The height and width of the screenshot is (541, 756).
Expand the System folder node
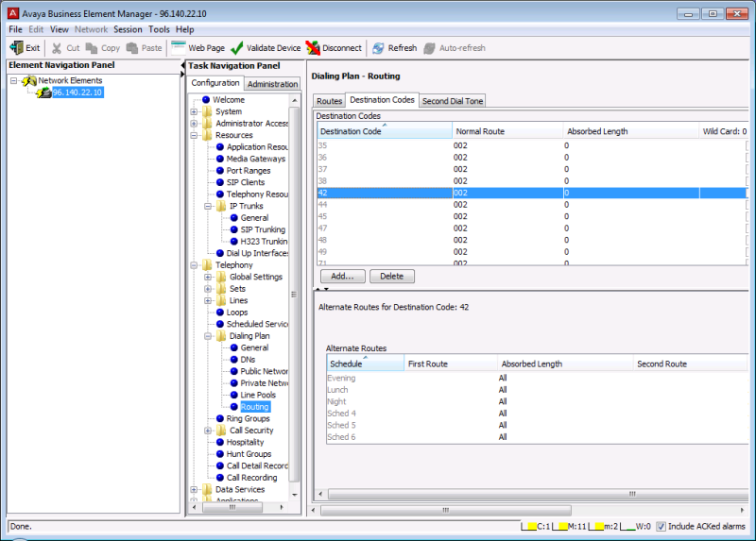[x=194, y=111]
